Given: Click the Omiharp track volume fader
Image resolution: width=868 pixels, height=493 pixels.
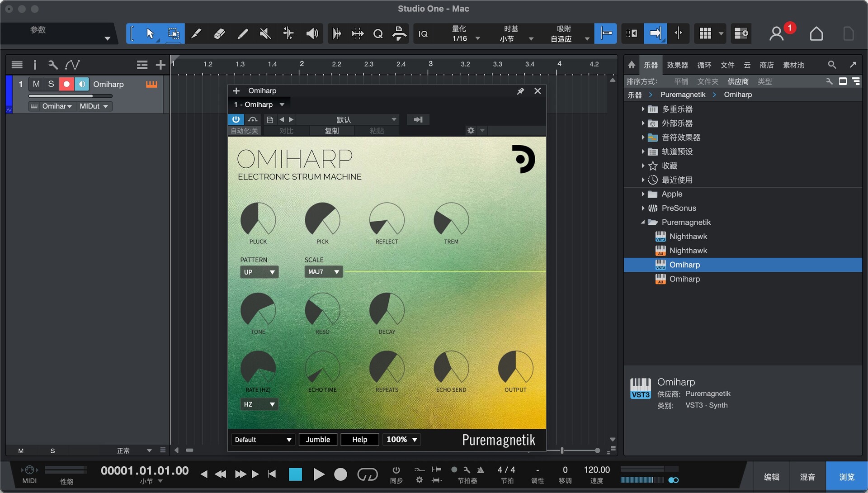Looking at the screenshot, I should coord(71,96).
